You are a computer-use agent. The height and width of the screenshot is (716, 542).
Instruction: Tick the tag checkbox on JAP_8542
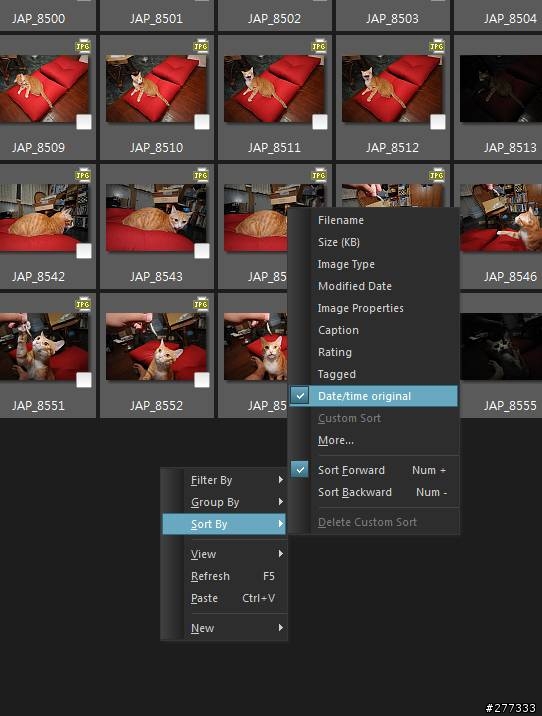84,251
